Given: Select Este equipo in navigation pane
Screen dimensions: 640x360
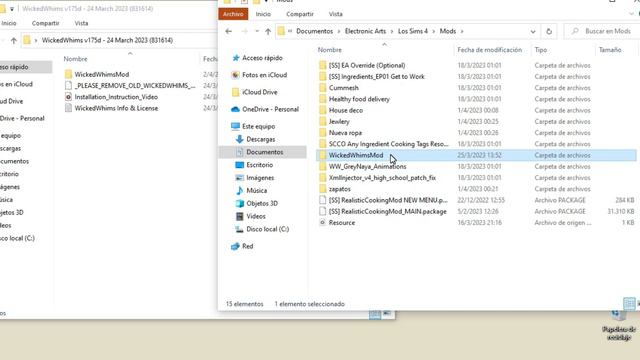Looking at the screenshot, I should click(x=258, y=127).
